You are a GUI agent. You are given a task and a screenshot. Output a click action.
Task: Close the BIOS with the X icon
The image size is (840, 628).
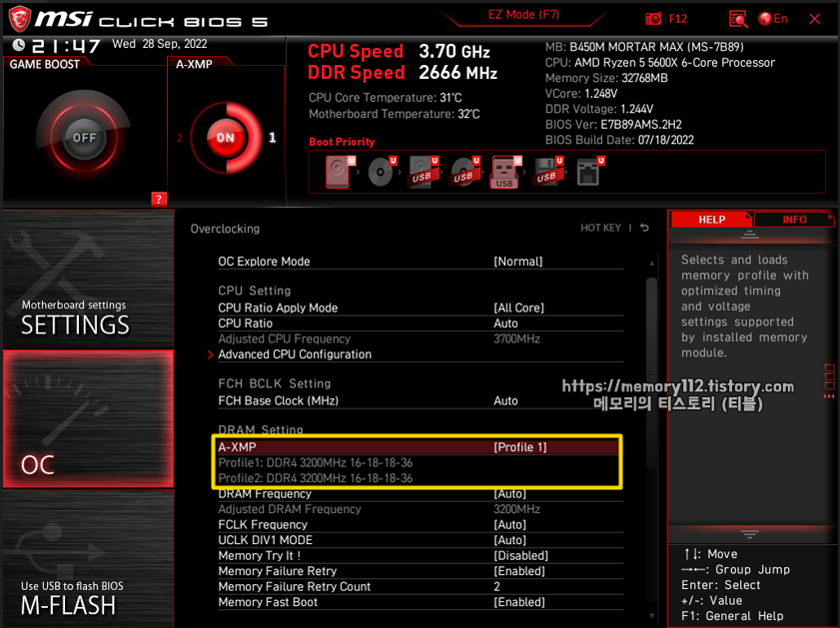(x=814, y=19)
